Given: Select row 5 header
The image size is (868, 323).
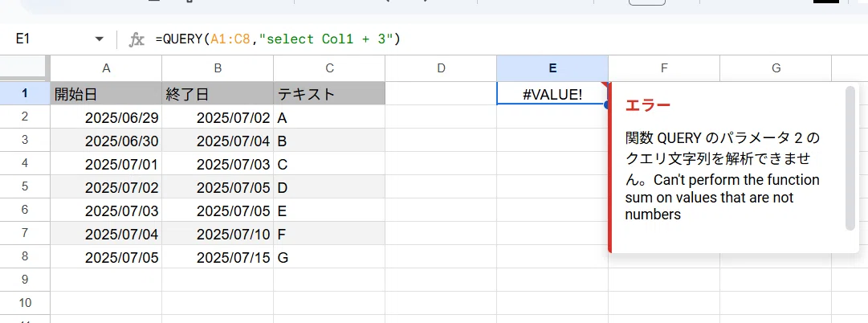Looking at the screenshot, I should (25, 187).
